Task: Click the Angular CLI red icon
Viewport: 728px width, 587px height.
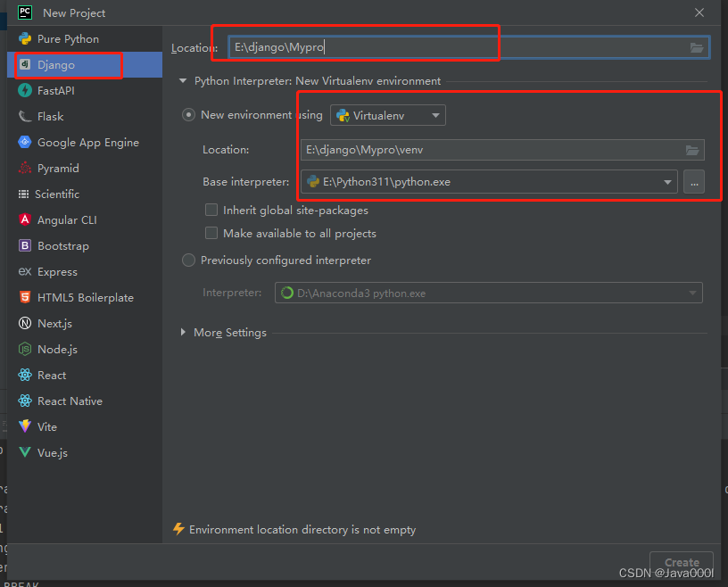Action: pyautogui.click(x=25, y=219)
